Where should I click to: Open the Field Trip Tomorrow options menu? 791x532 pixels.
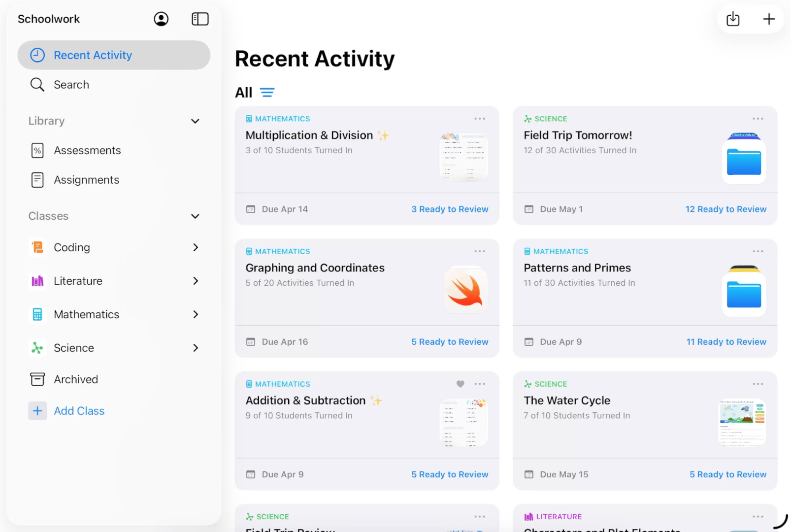click(x=758, y=119)
